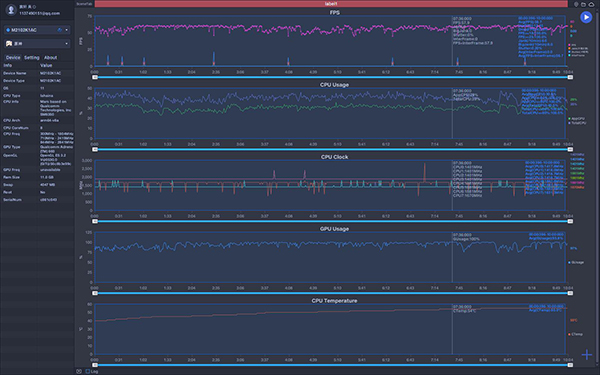Switch to the About tab
This screenshot has height=375, width=600.
(51, 57)
